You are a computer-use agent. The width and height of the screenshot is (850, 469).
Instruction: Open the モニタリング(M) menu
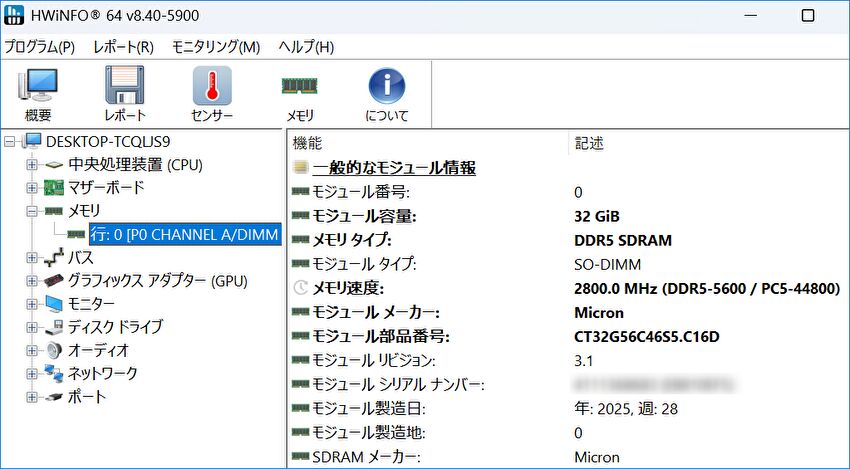[215, 47]
